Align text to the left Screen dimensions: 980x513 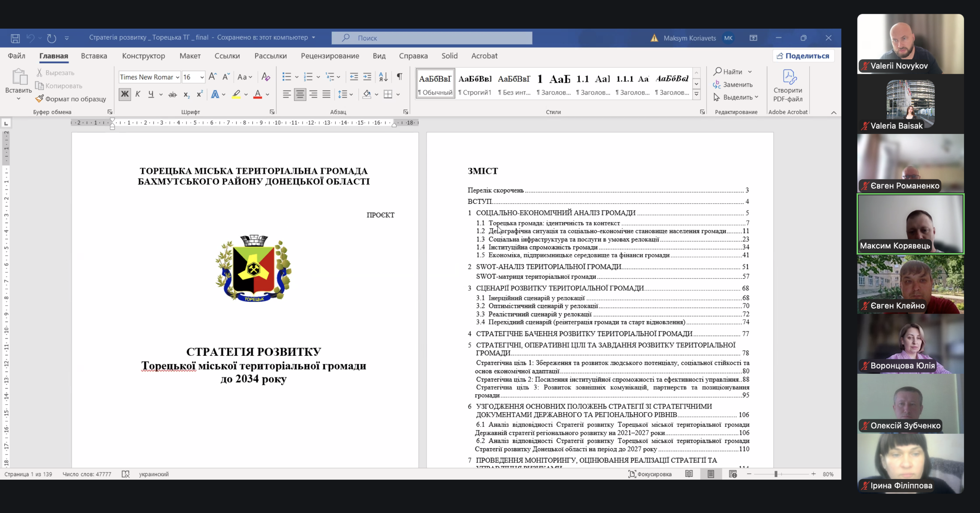pos(287,94)
